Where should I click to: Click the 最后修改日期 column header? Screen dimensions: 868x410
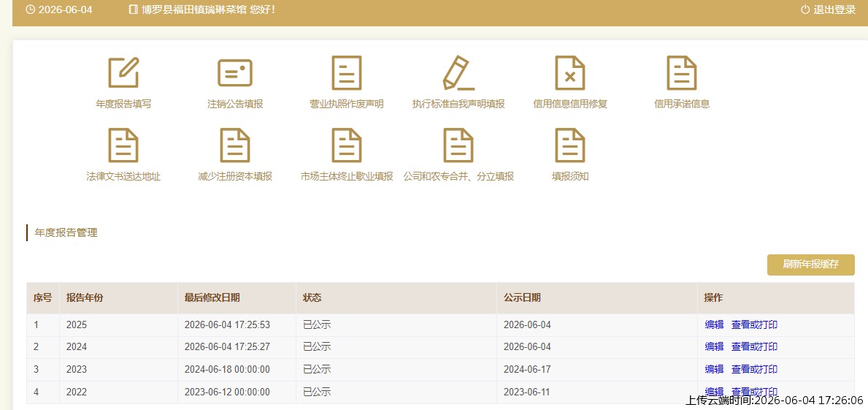(212, 297)
